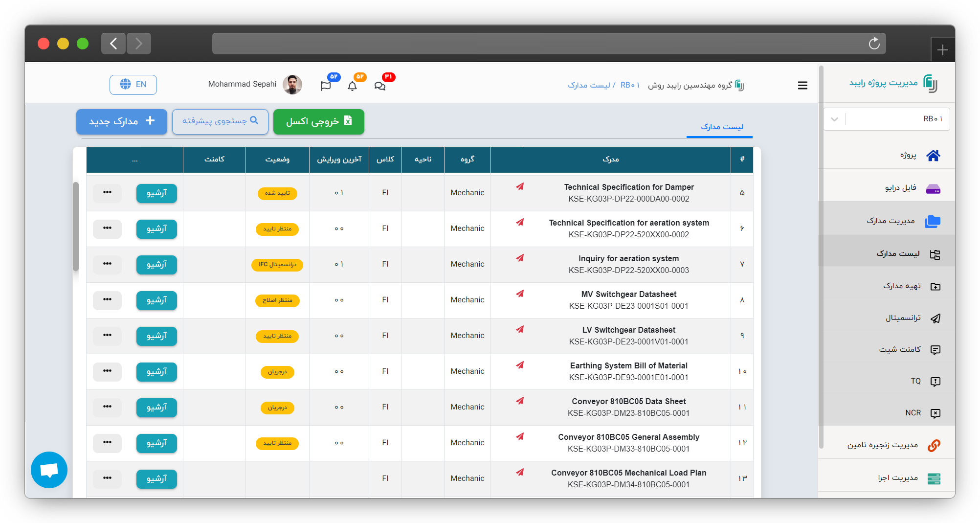980x523 pixels.
Task: Open the chat messages icon
Action: coord(380,86)
